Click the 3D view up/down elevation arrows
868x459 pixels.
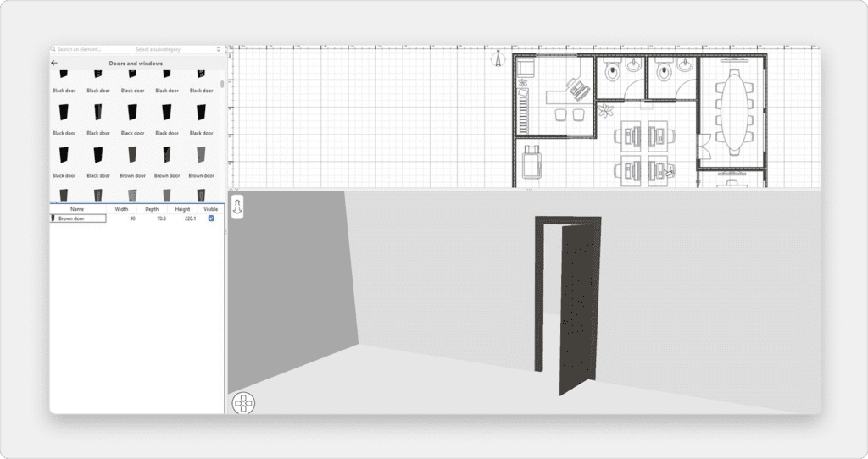tap(238, 207)
